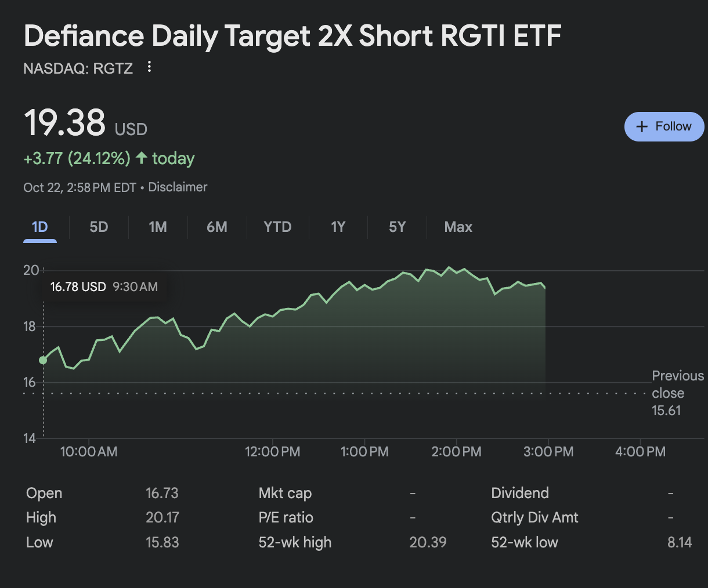The width and height of the screenshot is (708, 588).
Task: Click the Mkt cap label
Action: (x=285, y=493)
